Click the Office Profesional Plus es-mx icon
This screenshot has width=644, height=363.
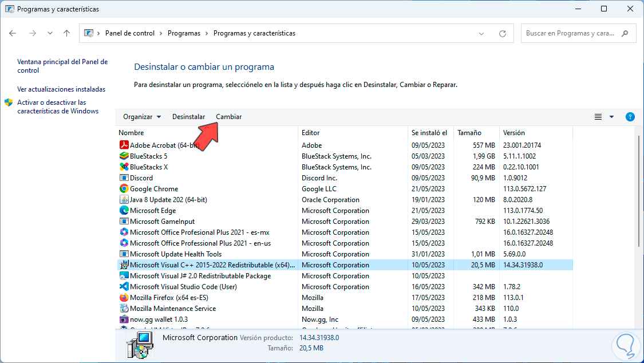pyautogui.click(x=124, y=232)
